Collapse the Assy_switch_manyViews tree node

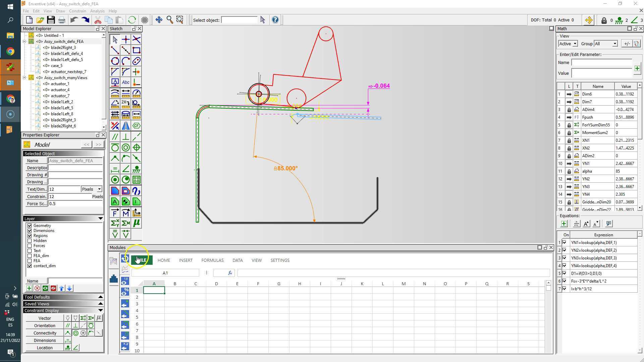click(x=24, y=78)
